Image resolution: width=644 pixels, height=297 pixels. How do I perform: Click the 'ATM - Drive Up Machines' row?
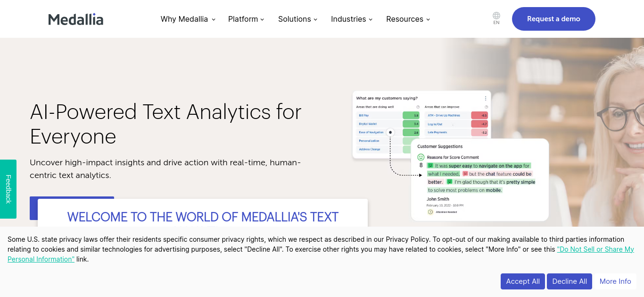444,115
